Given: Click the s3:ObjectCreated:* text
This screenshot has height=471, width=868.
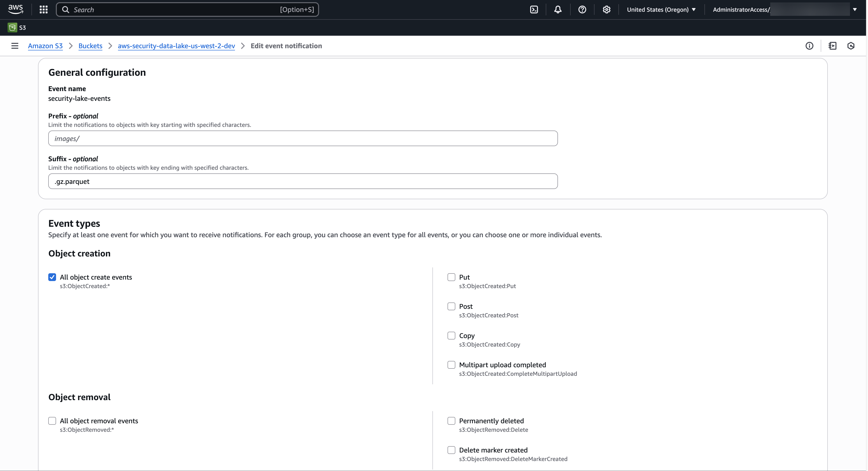Looking at the screenshot, I should pyautogui.click(x=85, y=286).
